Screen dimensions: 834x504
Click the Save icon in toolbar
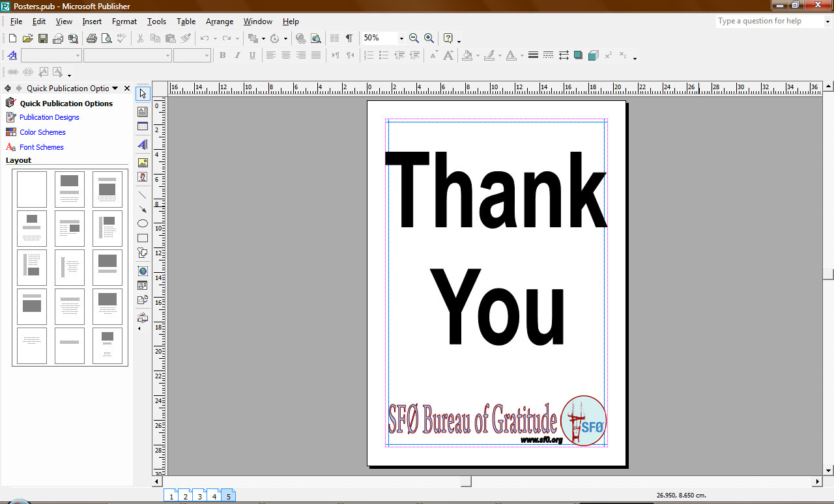[42, 38]
